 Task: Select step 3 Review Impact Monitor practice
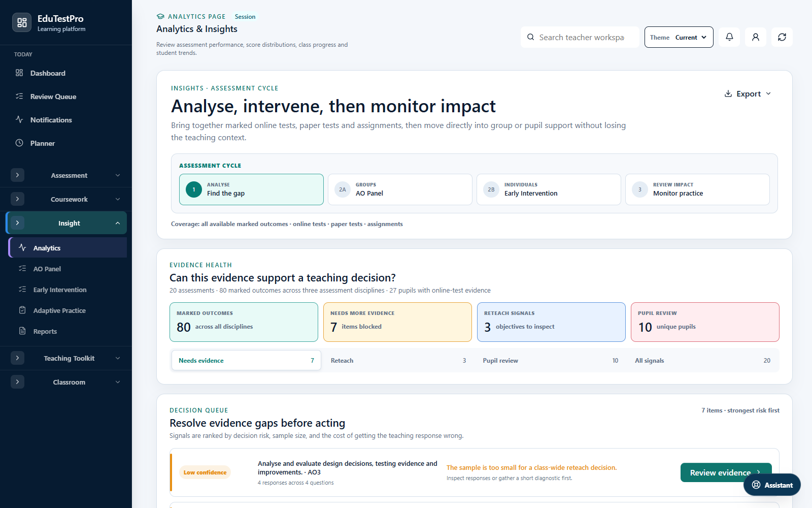coord(697,189)
